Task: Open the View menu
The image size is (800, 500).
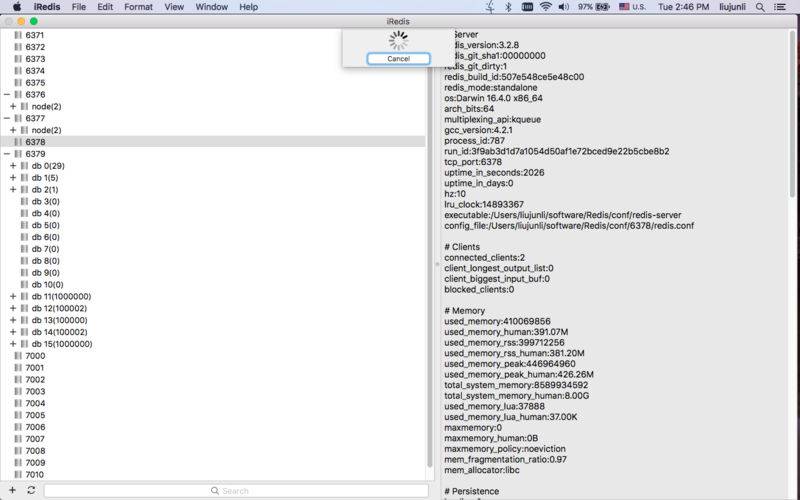Action: click(174, 7)
